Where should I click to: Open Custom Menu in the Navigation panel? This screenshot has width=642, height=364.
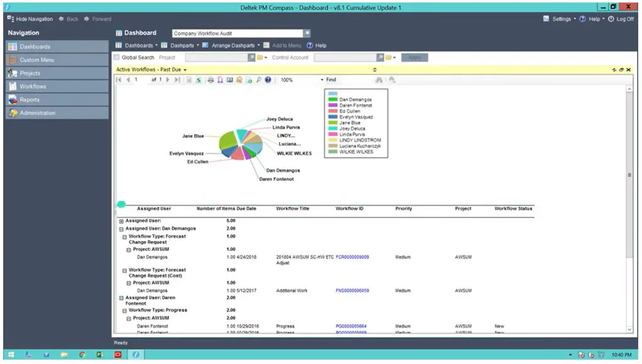pos(57,60)
